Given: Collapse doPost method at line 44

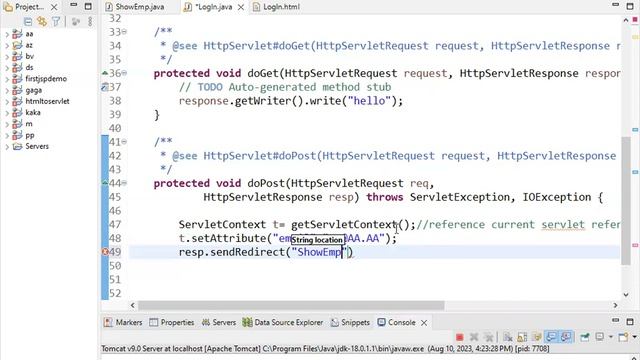Looking at the screenshot, I should click(x=124, y=183).
